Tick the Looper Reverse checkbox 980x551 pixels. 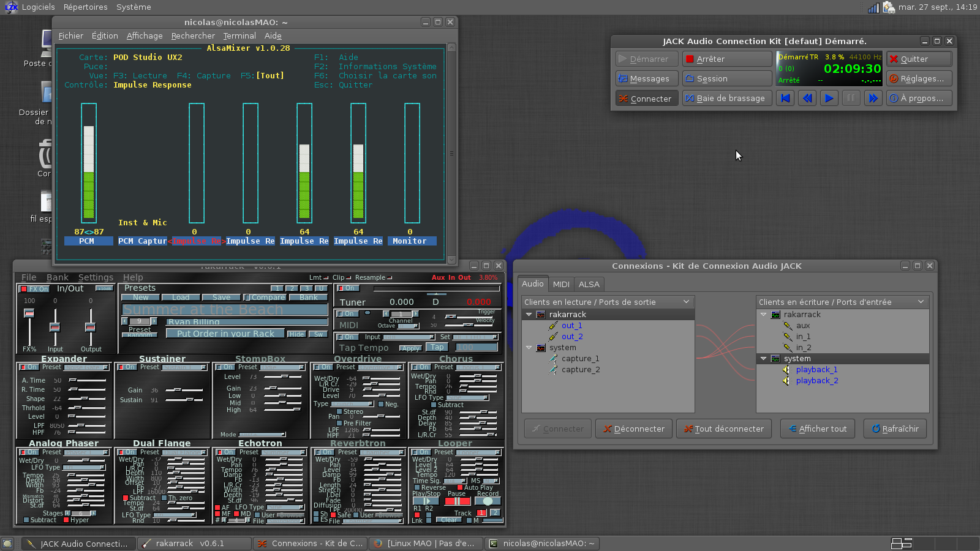coord(418,488)
